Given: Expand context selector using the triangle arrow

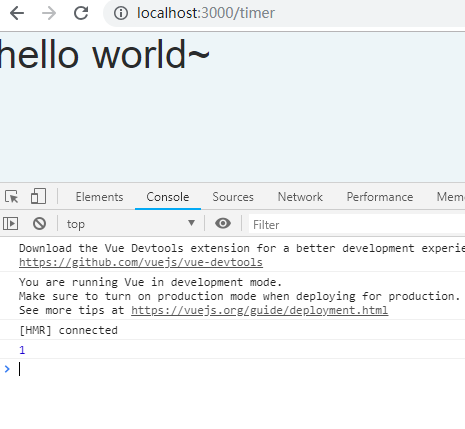Looking at the screenshot, I should pyautogui.click(x=191, y=223).
